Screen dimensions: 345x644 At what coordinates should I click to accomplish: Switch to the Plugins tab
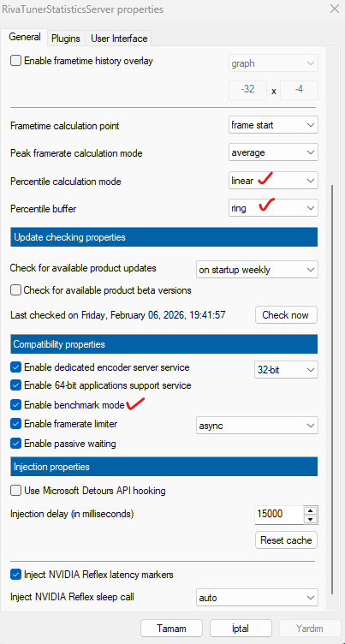pyautogui.click(x=66, y=39)
